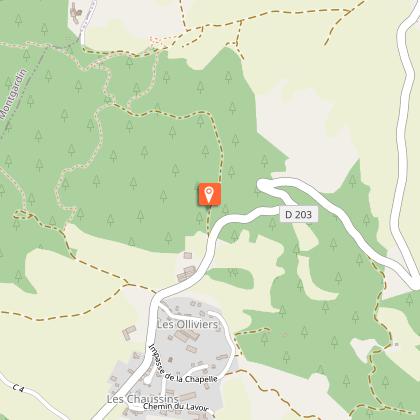420x420 pixels.
Task: Select the D 203 road label
Action: pos(299,215)
